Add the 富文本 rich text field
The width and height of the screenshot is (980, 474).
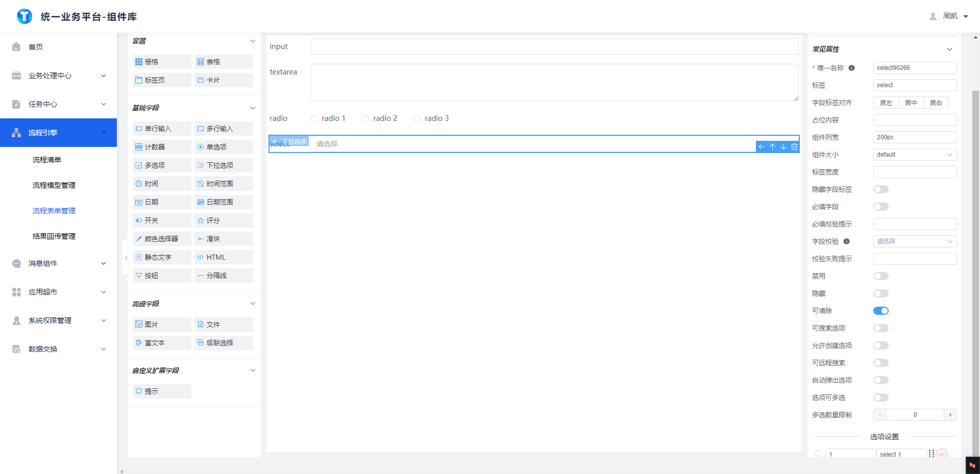tap(162, 343)
